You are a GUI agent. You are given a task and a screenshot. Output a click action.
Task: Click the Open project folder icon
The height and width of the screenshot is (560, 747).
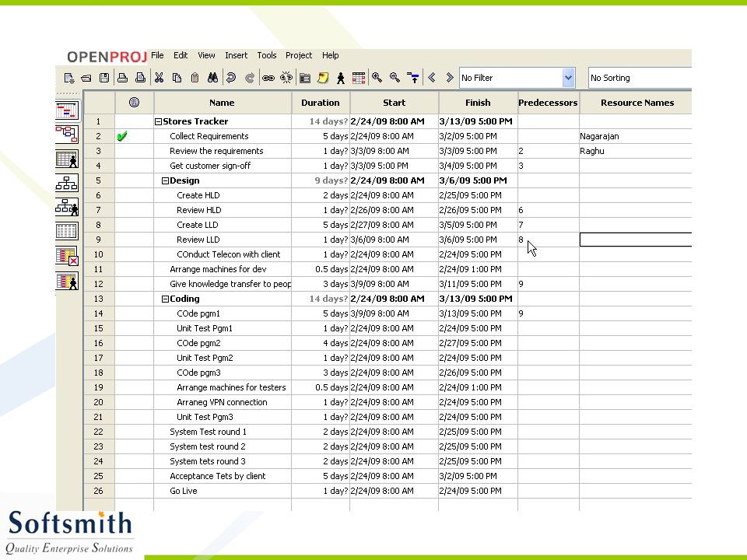86,78
